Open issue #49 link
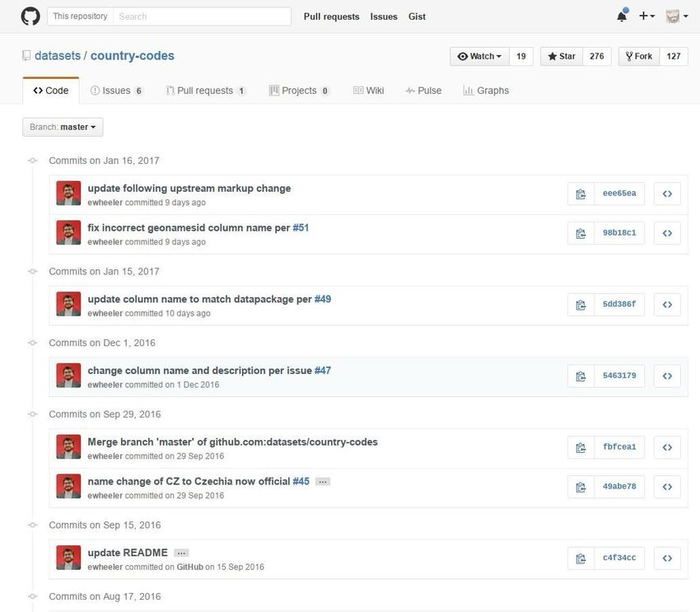The image size is (700, 612). [x=323, y=299]
